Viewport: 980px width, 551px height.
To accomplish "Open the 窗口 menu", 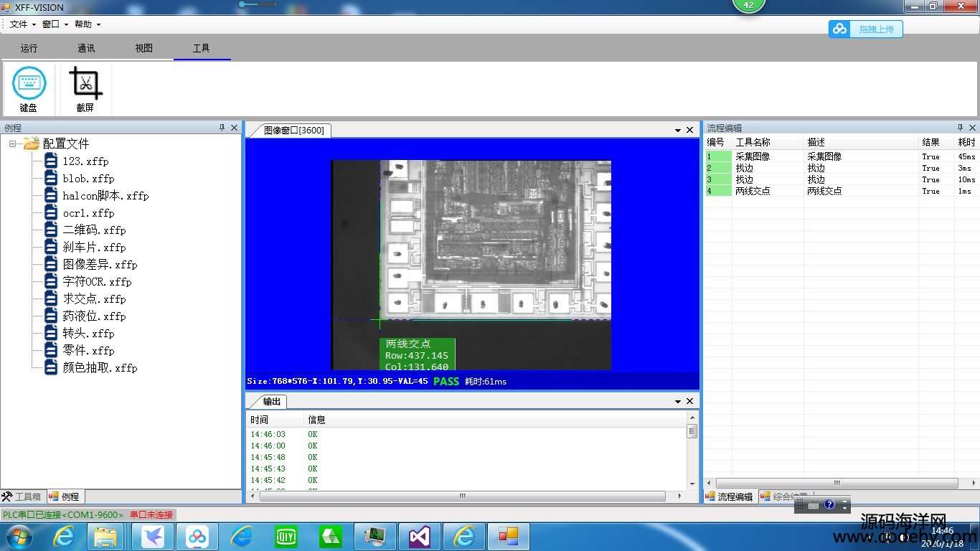I will coord(55,24).
